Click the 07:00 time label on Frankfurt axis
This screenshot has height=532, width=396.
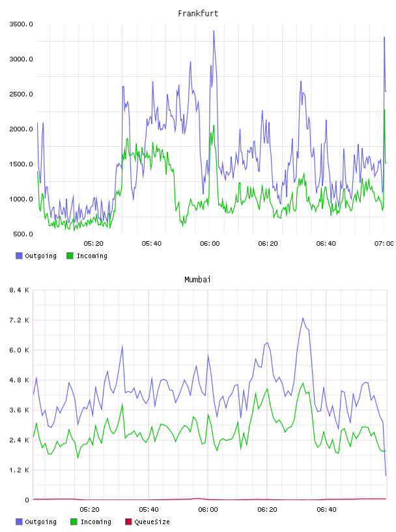coord(384,244)
